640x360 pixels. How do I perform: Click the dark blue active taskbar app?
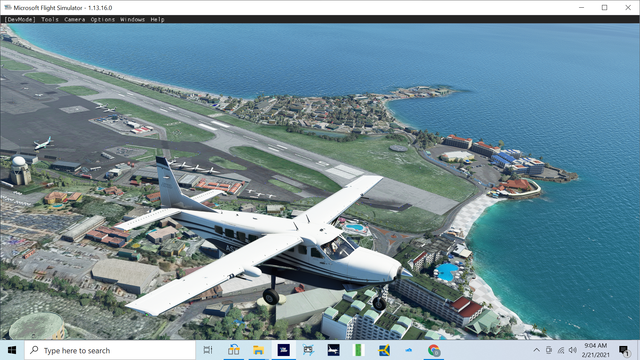[x=283, y=350]
